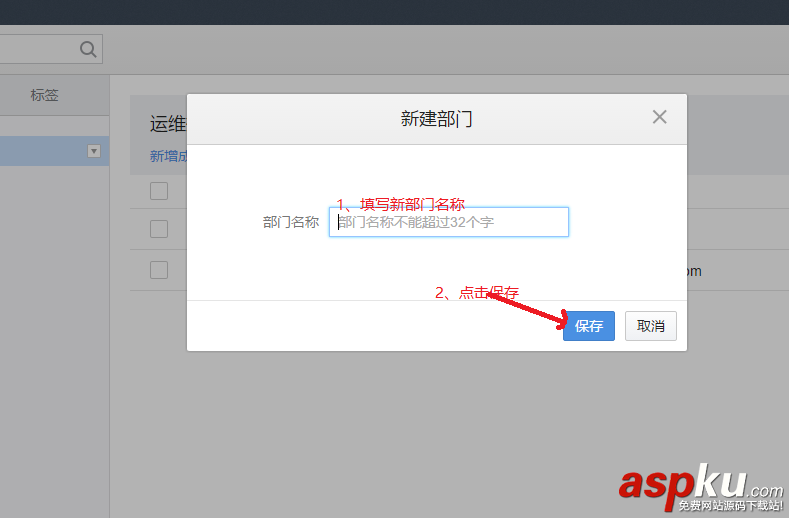Screen dimensions: 789x518
Task: Click the 保存 button
Action: coord(589,326)
